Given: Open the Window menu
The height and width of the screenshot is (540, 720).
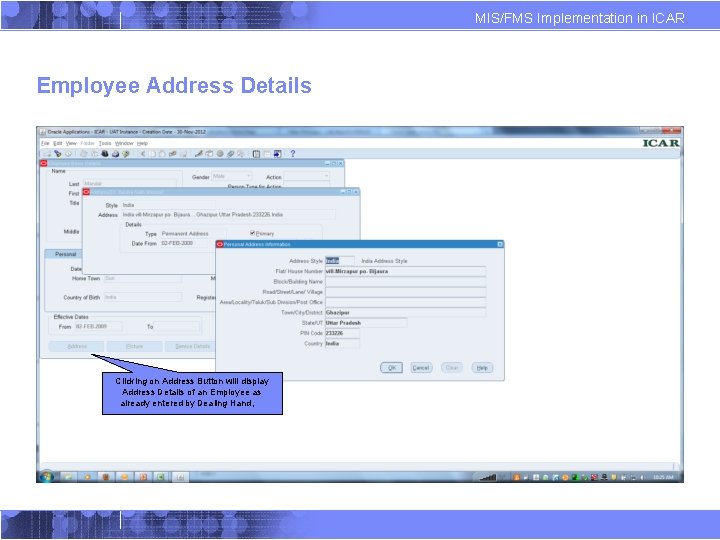Looking at the screenshot, I should [x=124, y=143].
